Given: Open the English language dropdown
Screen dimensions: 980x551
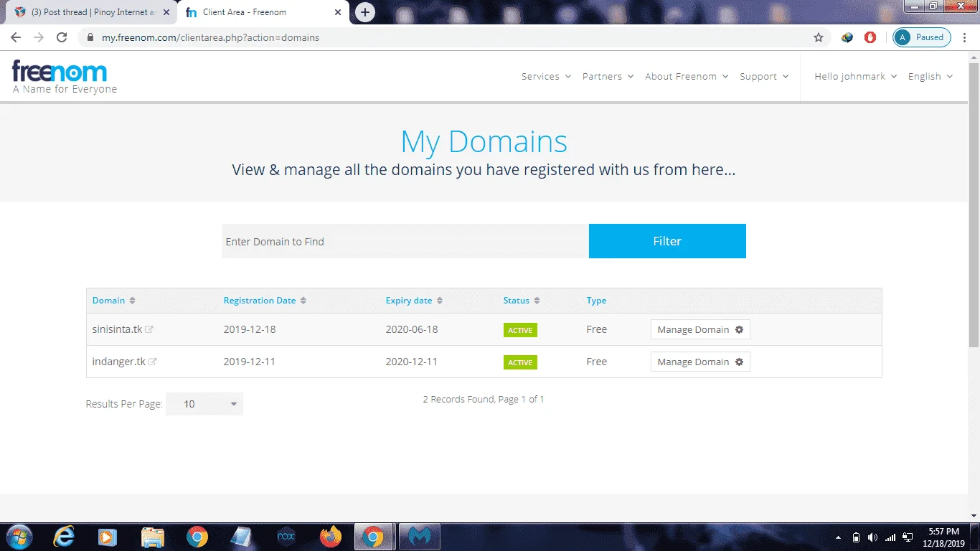Looking at the screenshot, I should (930, 77).
